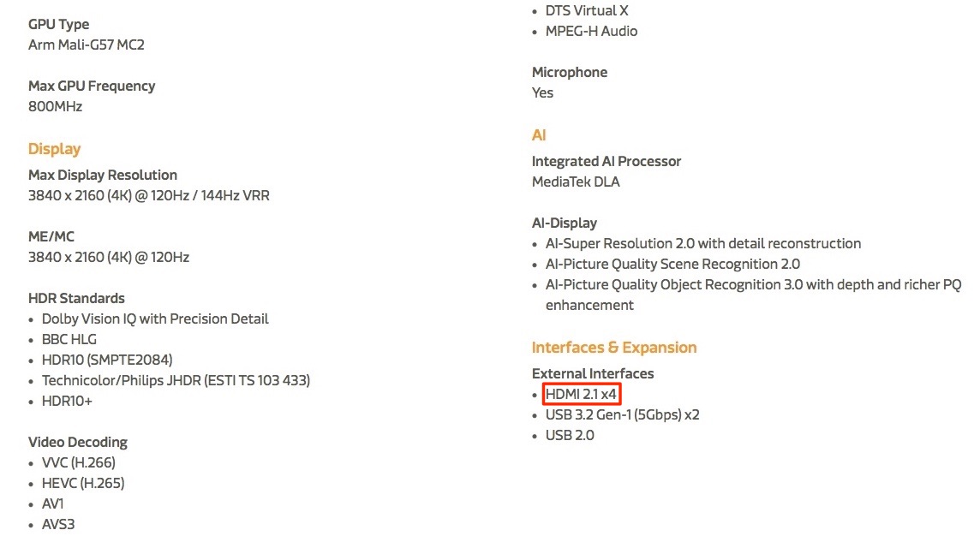Click the AV1 decoding entry
The image size is (980, 542).
[52, 504]
